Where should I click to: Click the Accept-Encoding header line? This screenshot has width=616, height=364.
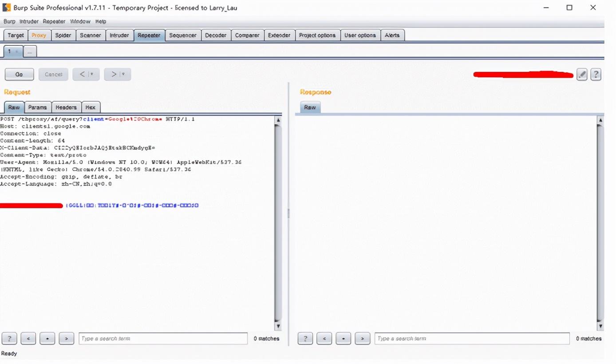click(x=61, y=177)
